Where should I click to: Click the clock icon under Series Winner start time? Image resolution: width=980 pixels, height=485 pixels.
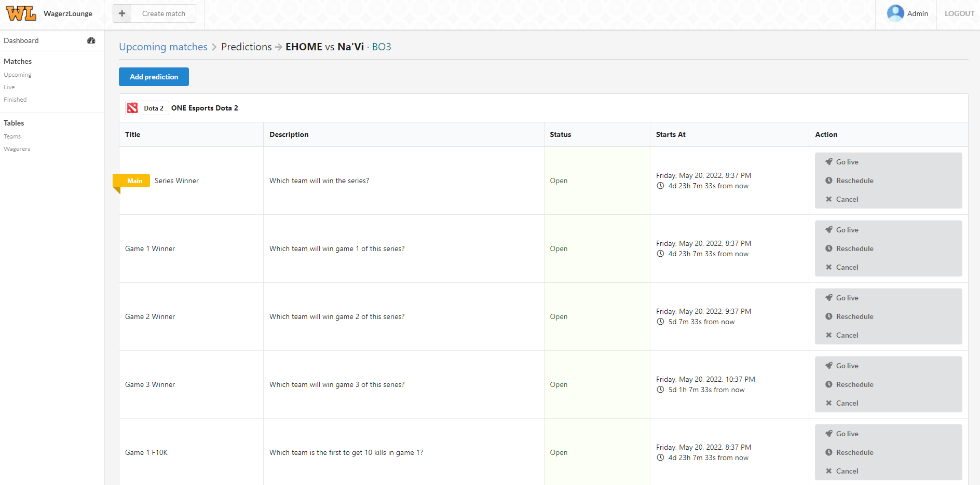tap(660, 186)
